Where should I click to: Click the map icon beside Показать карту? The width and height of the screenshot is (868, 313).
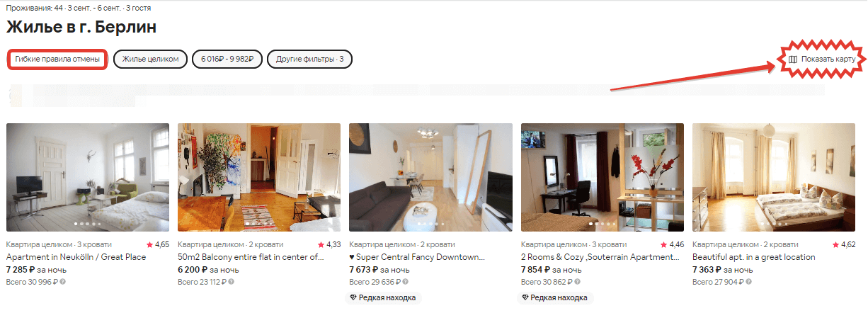coord(793,59)
